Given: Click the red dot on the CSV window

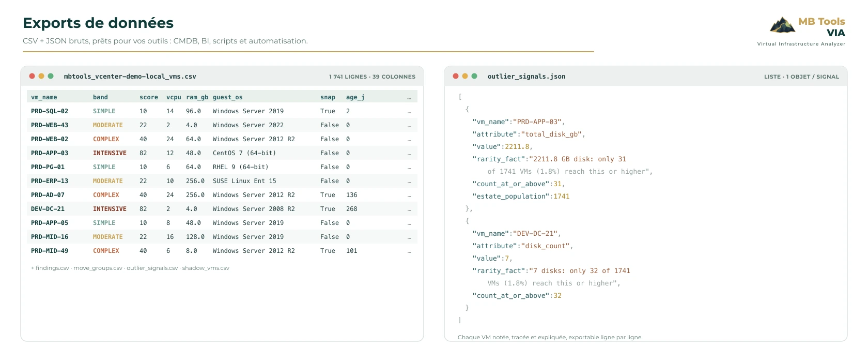Looking at the screenshot, I should (x=32, y=76).
